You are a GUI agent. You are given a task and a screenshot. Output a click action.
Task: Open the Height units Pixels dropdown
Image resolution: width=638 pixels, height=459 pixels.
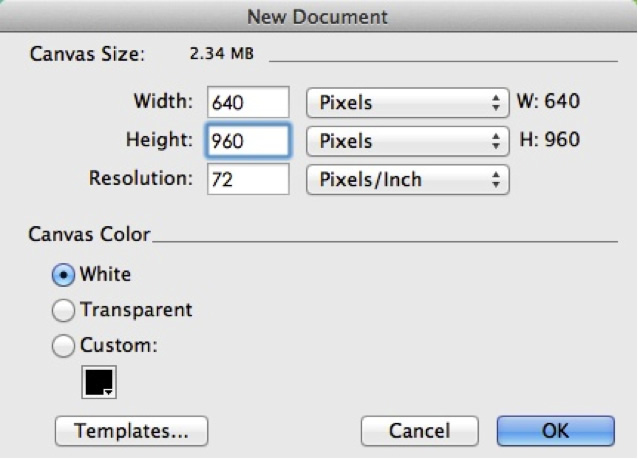408,141
